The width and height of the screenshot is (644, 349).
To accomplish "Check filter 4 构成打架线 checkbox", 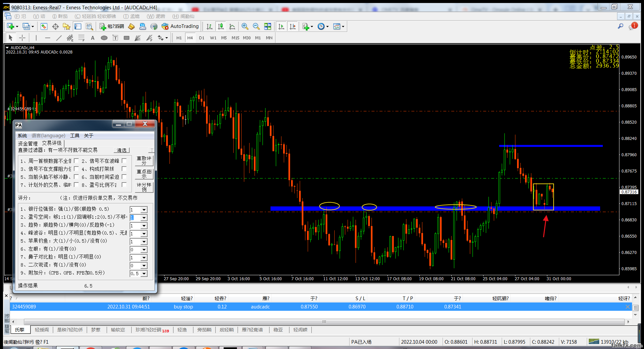I will (124, 169).
